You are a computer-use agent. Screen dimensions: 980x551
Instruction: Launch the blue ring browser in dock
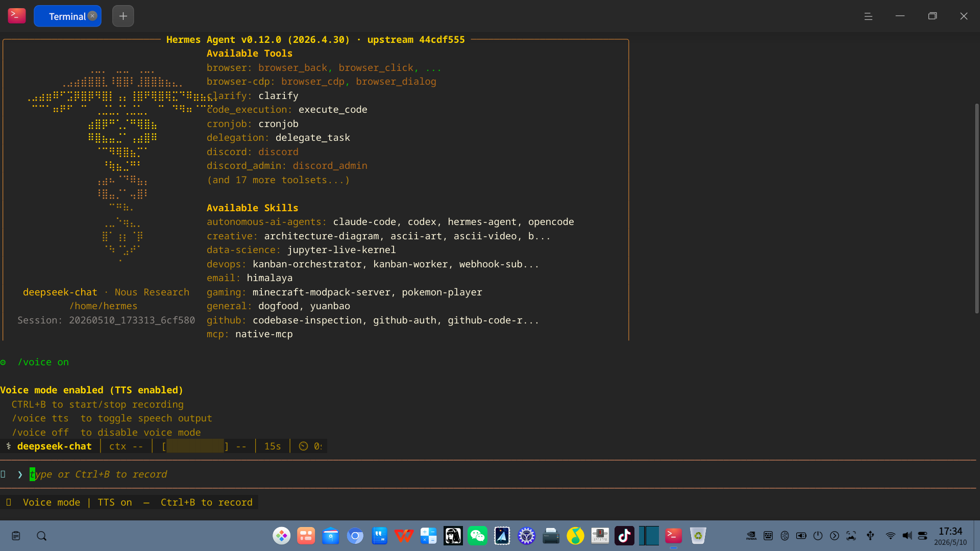[355, 536]
